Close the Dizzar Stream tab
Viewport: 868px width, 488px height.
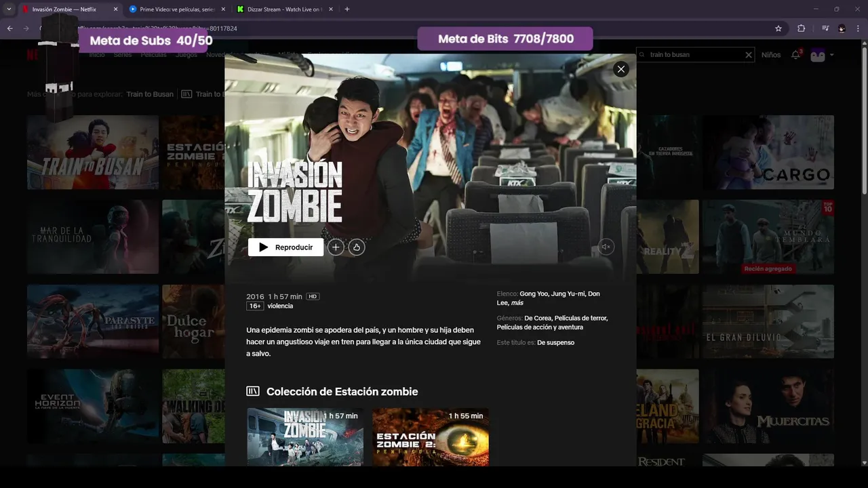330,9
